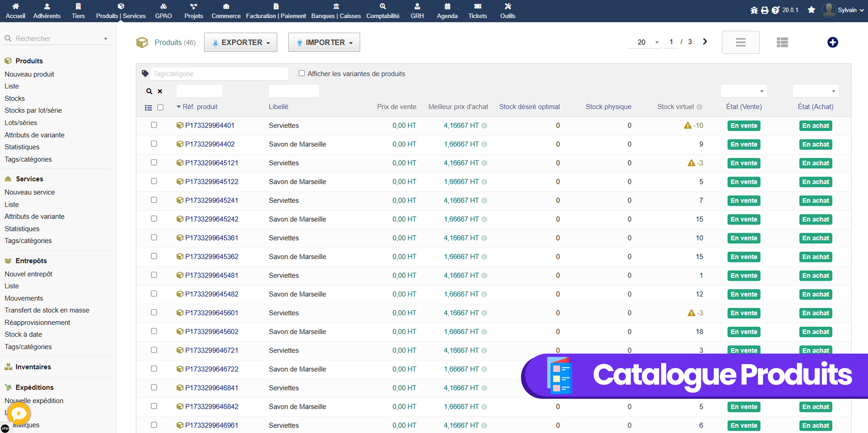Viewport: 868px width, 433px height.
Task: Go to next page arrow
Action: click(x=705, y=42)
